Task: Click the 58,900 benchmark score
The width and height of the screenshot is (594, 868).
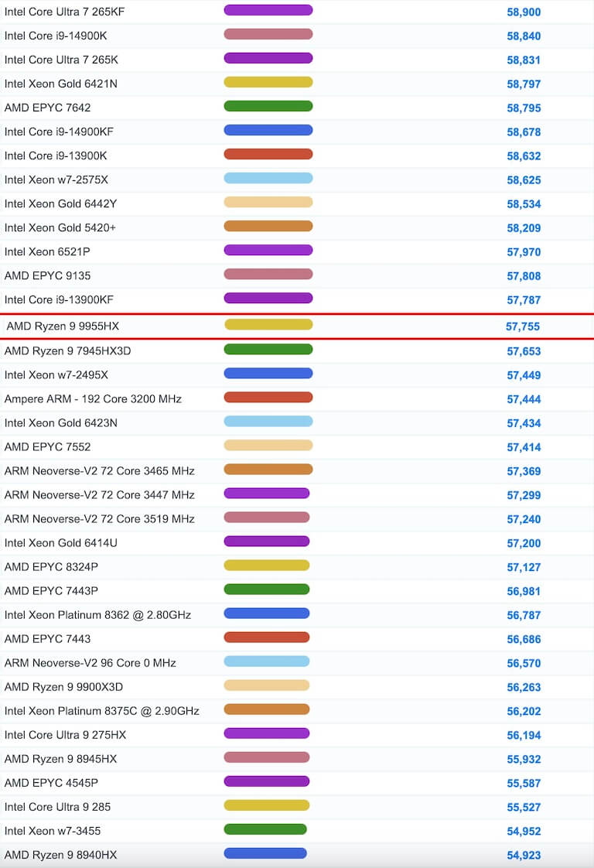Action: pos(524,12)
